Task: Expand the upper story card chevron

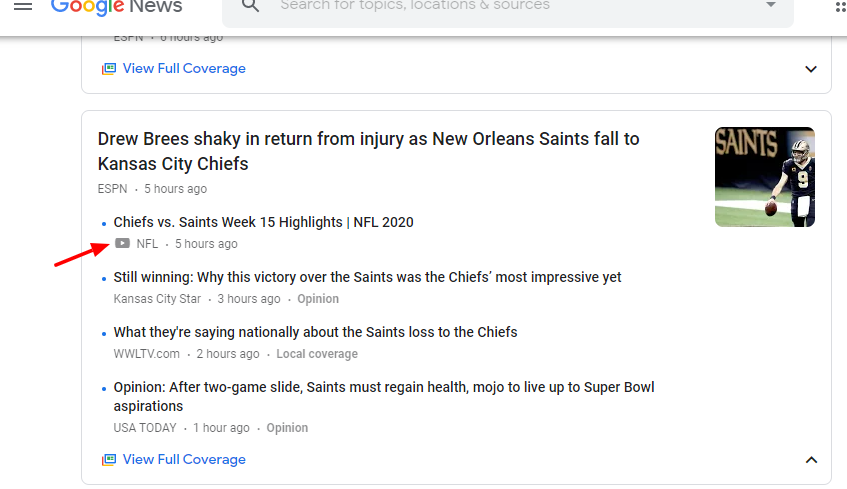Action: click(811, 69)
